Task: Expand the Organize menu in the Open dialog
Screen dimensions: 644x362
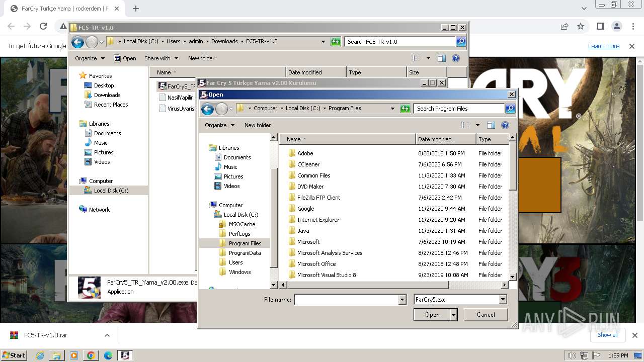Action: pyautogui.click(x=219, y=125)
